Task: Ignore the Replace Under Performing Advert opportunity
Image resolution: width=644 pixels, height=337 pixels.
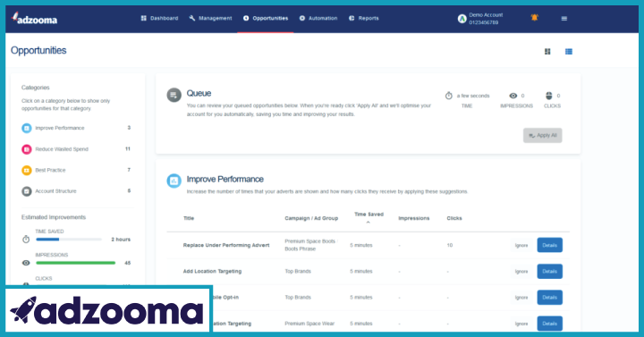Action: pyautogui.click(x=521, y=246)
